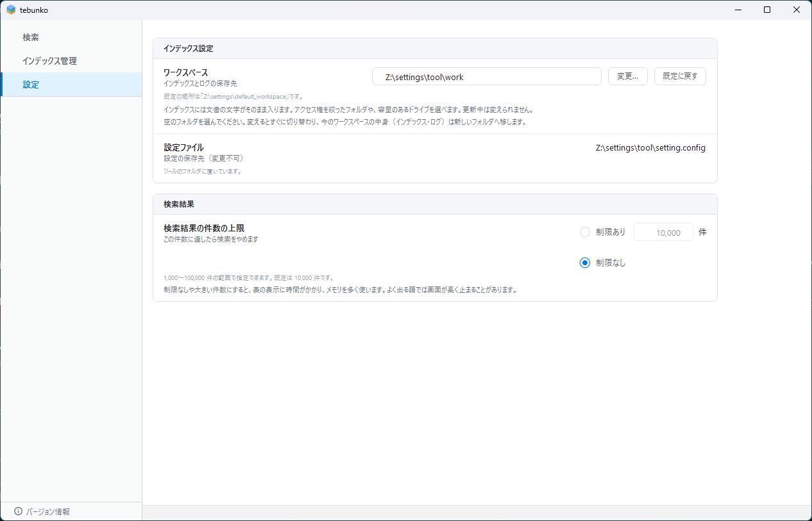
Task: Click the インデックス設定 section header
Action: pos(435,49)
